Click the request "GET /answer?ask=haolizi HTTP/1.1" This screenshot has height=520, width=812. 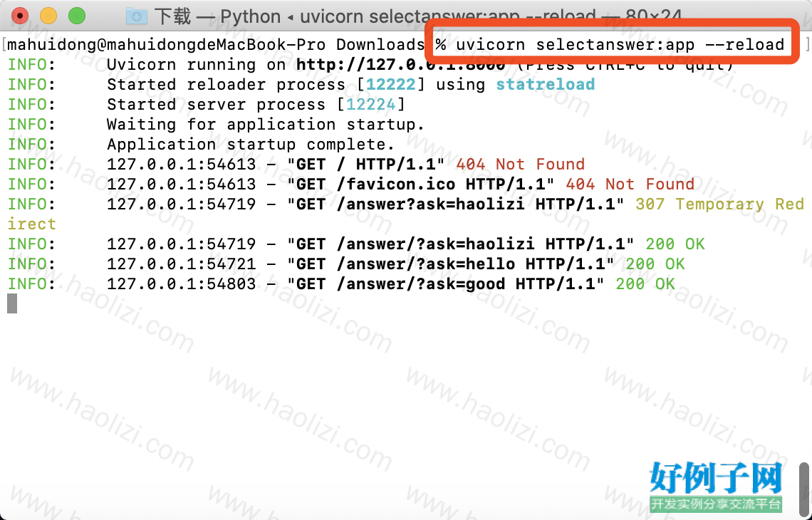455,204
